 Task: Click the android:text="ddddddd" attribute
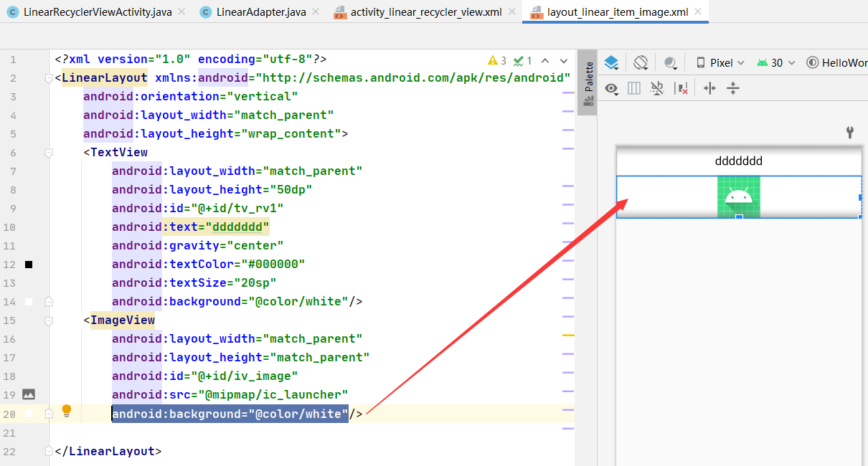191,227
